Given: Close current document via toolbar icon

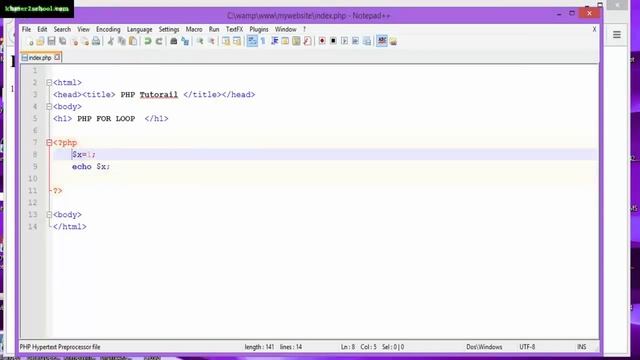Looking at the screenshot, I should pos(74,41).
